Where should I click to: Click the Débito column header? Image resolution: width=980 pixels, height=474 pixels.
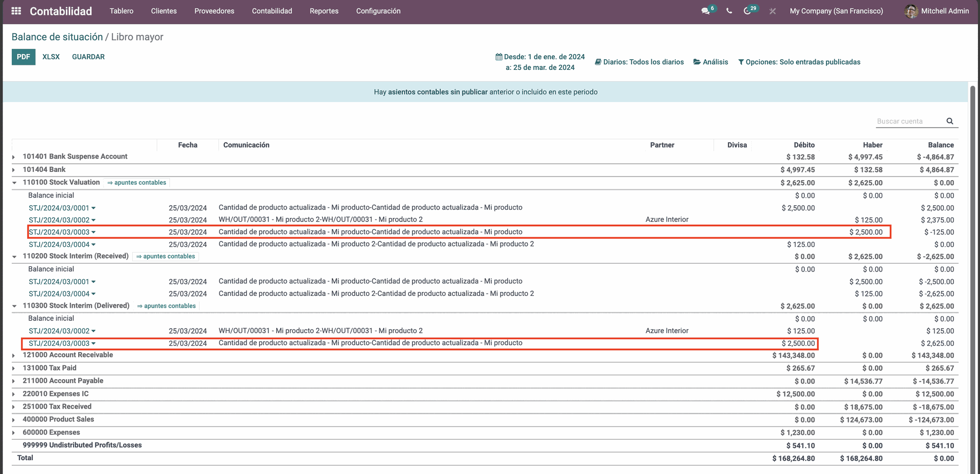pyautogui.click(x=804, y=145)
